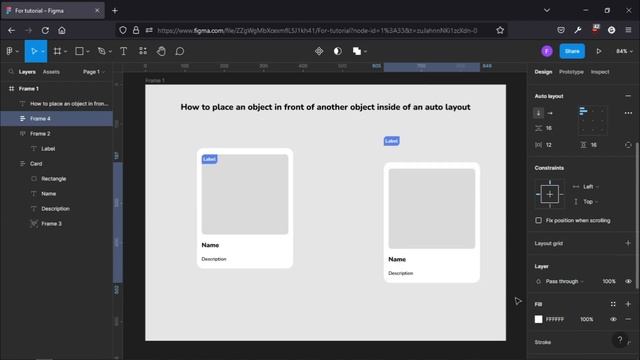Toggle layer visibility eye in Layer section
Screen dimensions: 640x360
click(x=628, y=281)
